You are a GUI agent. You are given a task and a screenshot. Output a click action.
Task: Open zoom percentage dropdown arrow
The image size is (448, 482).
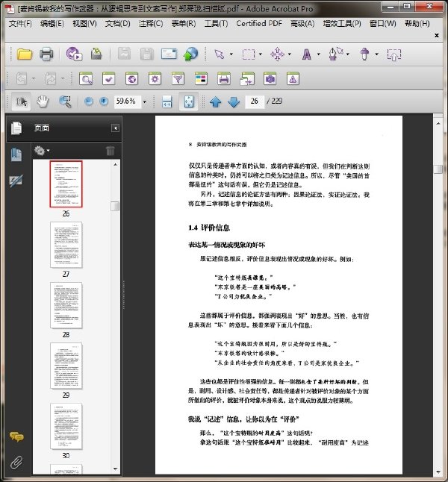point(145,101)
